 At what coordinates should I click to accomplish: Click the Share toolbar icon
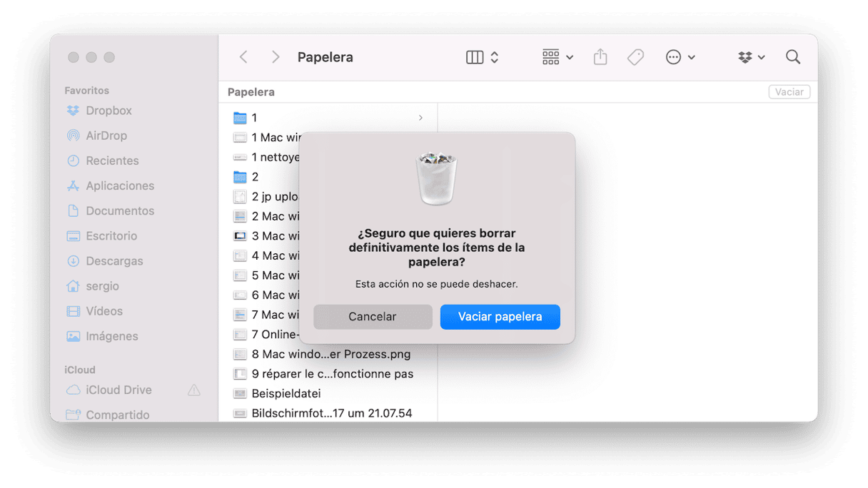click(x=600, y=57)
